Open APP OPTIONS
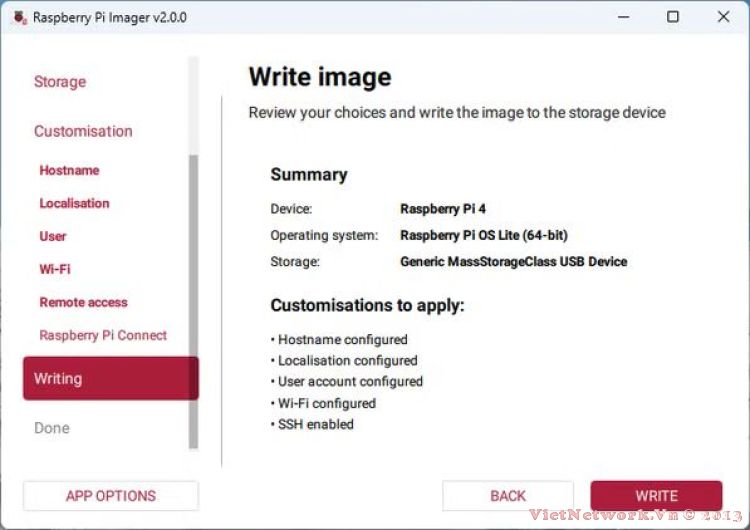The image size is (750, 530). (x=110, y=496)
